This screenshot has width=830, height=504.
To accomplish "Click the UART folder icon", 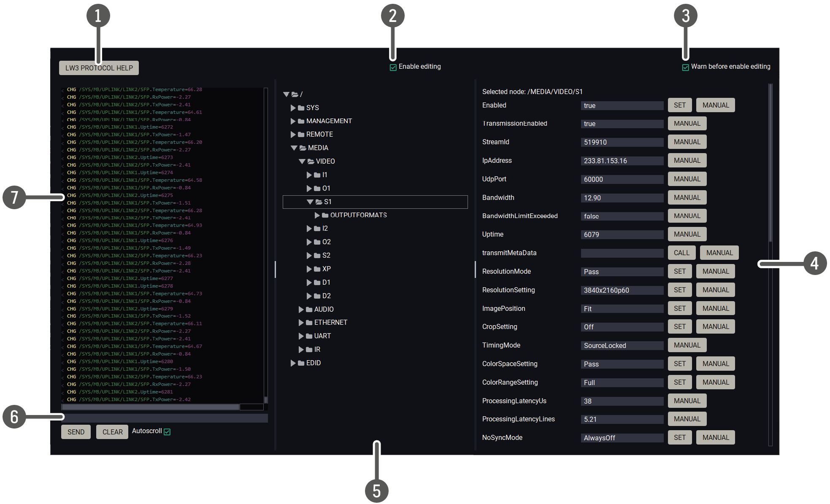I will (x=309, y=336).
